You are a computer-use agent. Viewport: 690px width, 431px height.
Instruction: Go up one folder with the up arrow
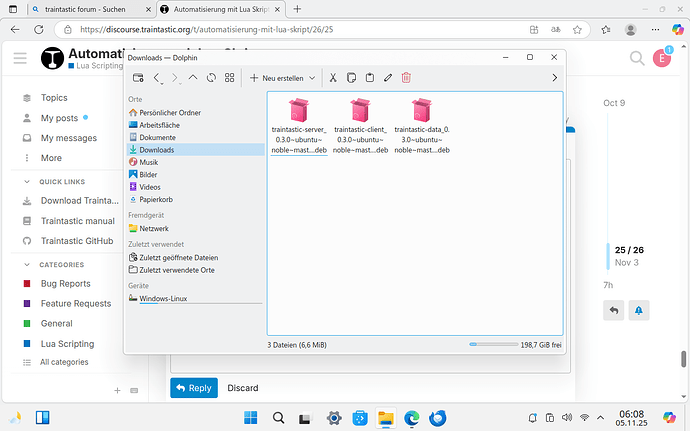[x=193, y=77]
